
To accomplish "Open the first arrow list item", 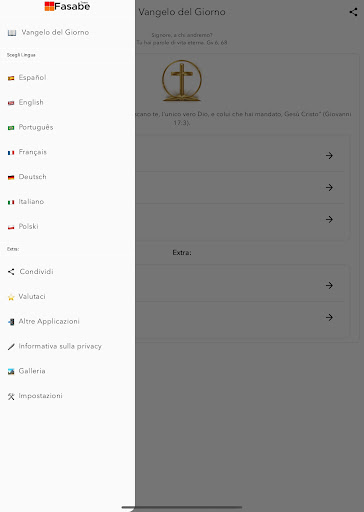I will point(329,156).
